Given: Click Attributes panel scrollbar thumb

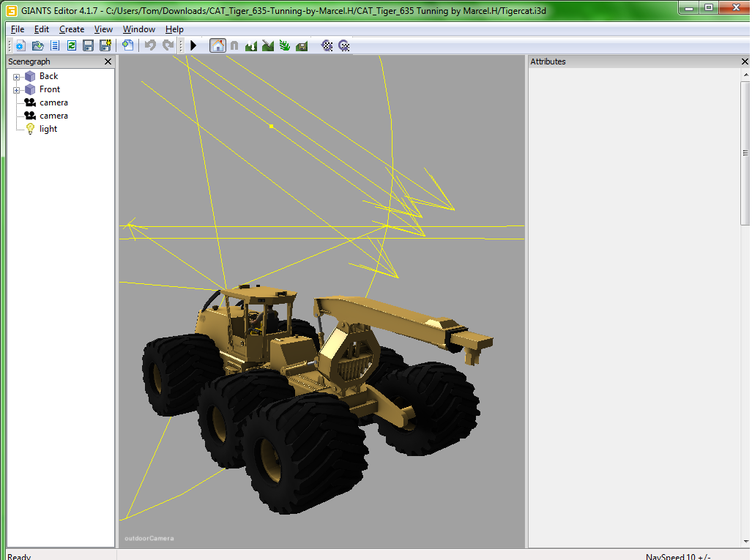Looking at the screenshot, I should click(745, 153).
